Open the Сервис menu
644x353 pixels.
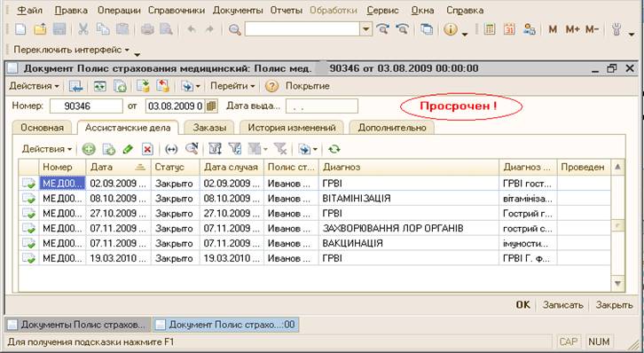tap(383, 11)
